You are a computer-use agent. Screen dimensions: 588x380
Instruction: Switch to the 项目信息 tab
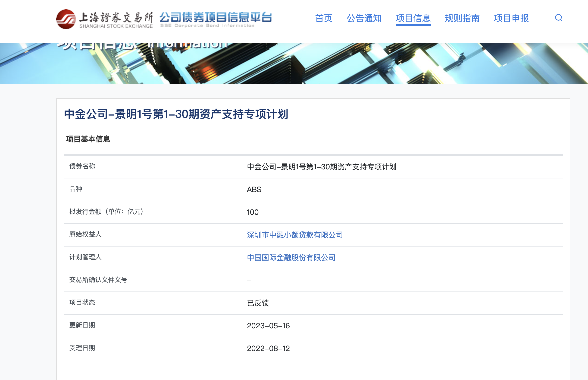point(413,19)
